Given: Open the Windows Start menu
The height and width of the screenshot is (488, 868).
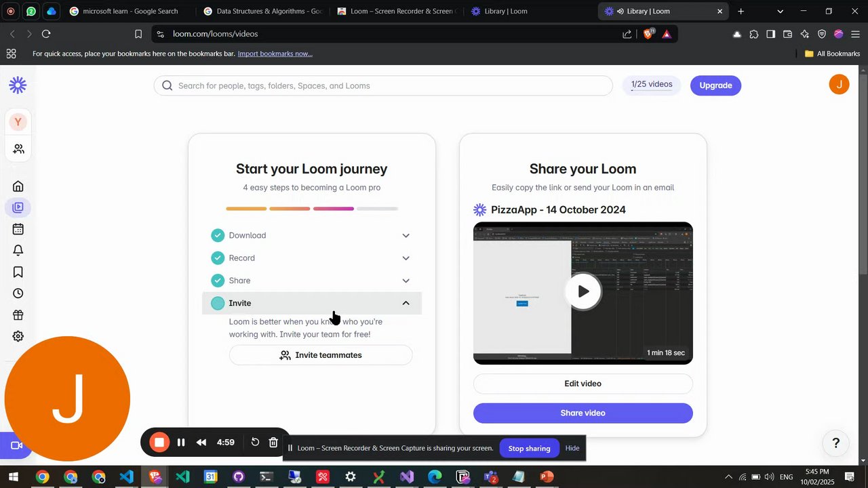Looking at the screenshot, I should pyautogui.click(x=14, y=477).
